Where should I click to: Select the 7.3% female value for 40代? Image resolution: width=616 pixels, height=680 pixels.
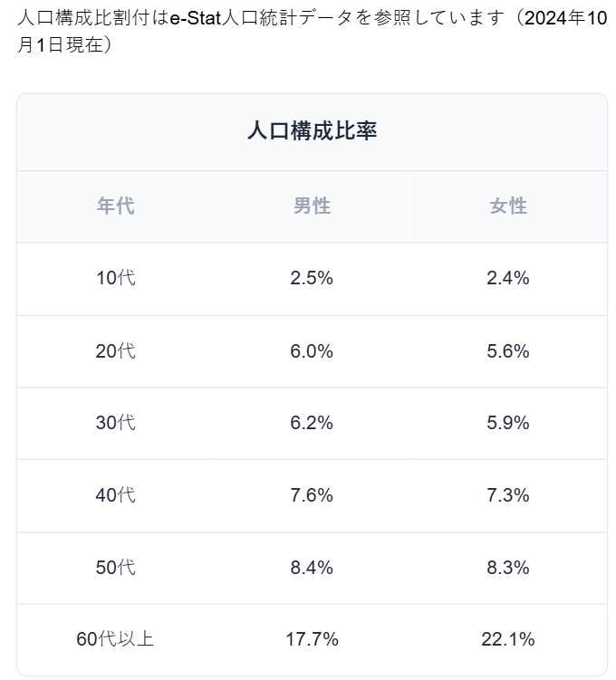(x=508, y=495)
